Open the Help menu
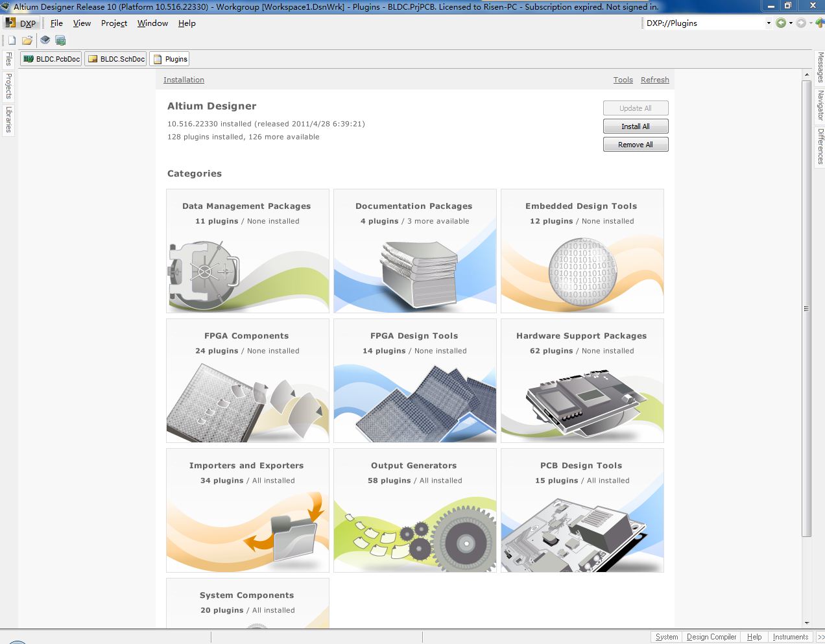Image resolution: width=825 pixels, height=644 pixels. point(187,23)
